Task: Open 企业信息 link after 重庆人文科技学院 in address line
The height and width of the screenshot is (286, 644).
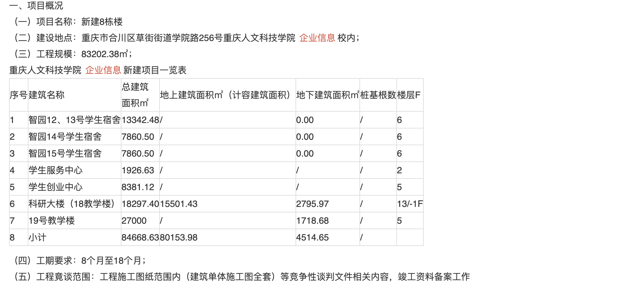Action: (x=317, y=38)
